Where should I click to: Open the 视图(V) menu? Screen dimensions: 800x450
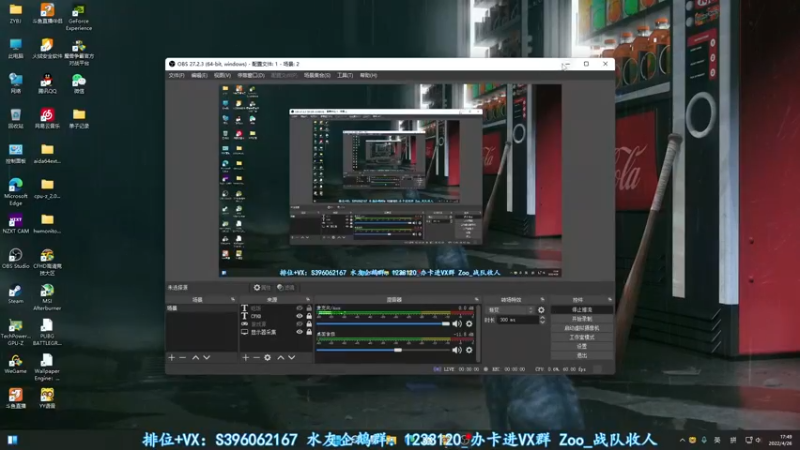tap(222, 76)
